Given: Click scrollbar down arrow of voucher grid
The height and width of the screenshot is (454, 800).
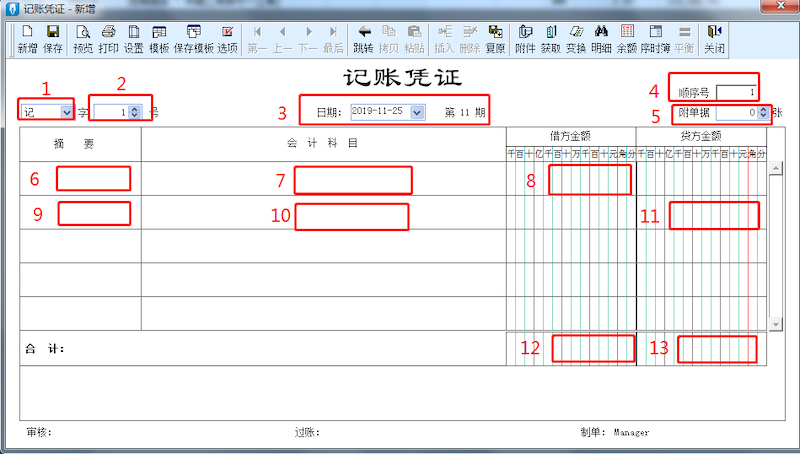Looking at the screenshot, I should 776,324.
